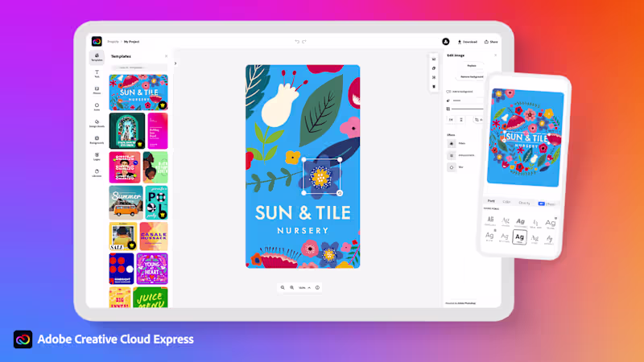This screenshot has height=362, width=644.
Task: Select the pink gradient template thumbnail
Action: click(158, 131)
